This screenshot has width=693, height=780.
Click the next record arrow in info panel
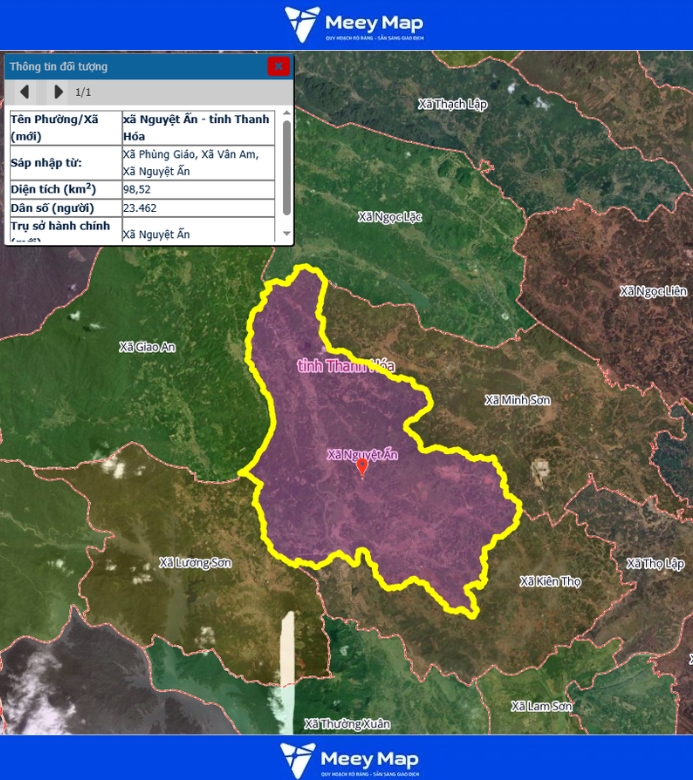point(58,92)
